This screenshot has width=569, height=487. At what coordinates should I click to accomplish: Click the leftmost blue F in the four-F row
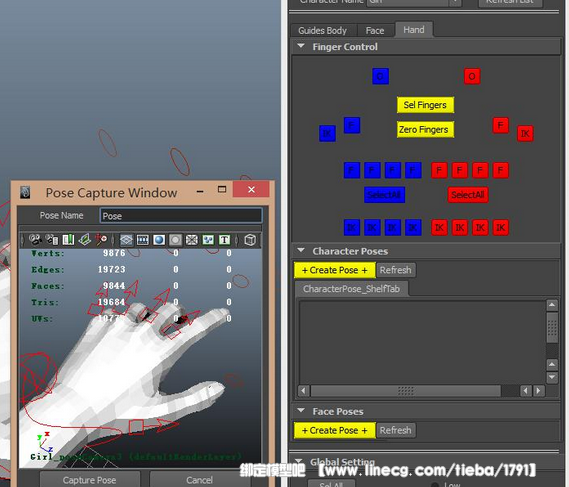(x=352, y=170)
